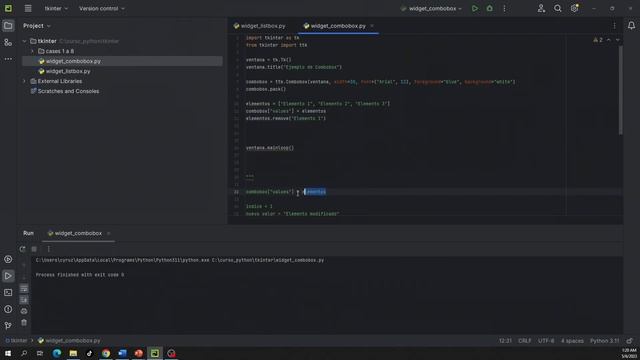Open the Problems tool window
The image size is (640, 360).
click(8, 309)
